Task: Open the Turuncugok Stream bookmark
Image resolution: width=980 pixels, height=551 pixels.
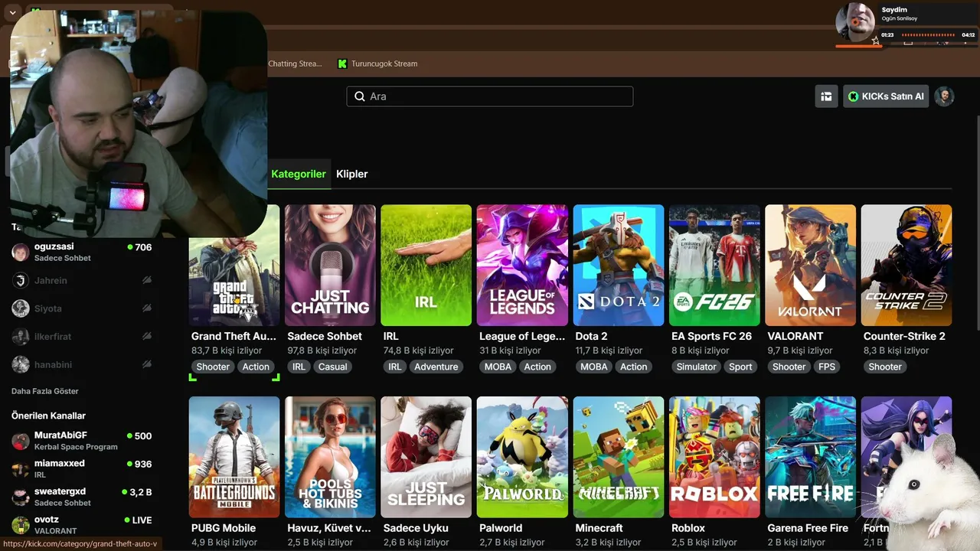Action: [x=378, y=64]
